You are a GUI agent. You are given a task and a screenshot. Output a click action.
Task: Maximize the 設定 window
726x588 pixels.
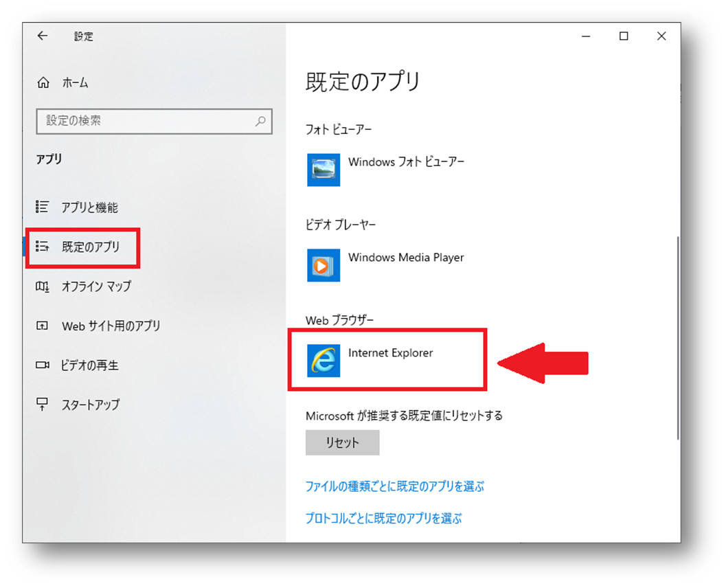624,36
